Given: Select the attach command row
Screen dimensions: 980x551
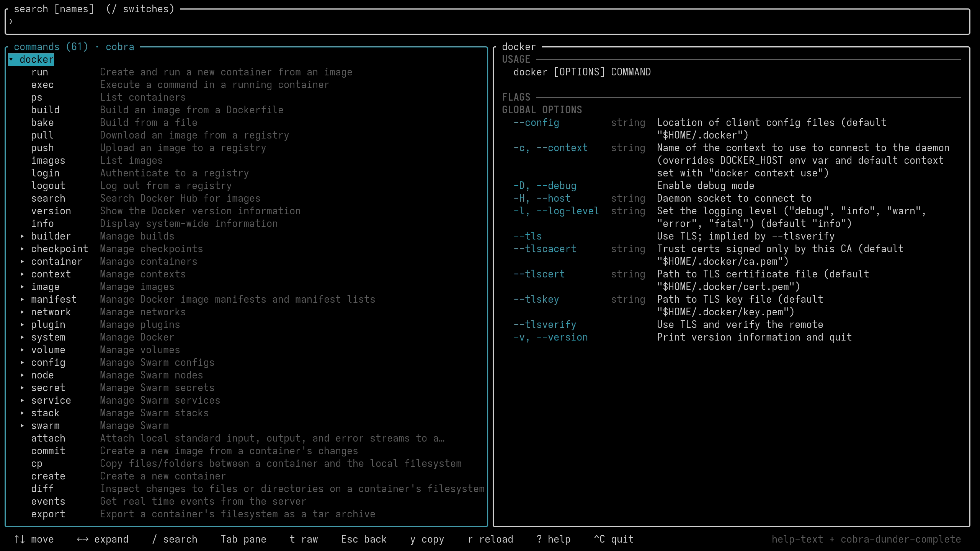Looking at the screenshot, I should [247, 439].
